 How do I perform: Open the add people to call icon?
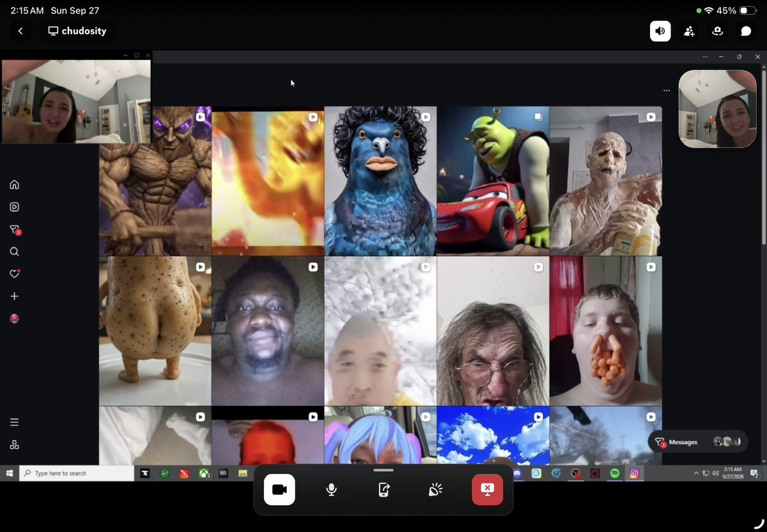(689, 31)
